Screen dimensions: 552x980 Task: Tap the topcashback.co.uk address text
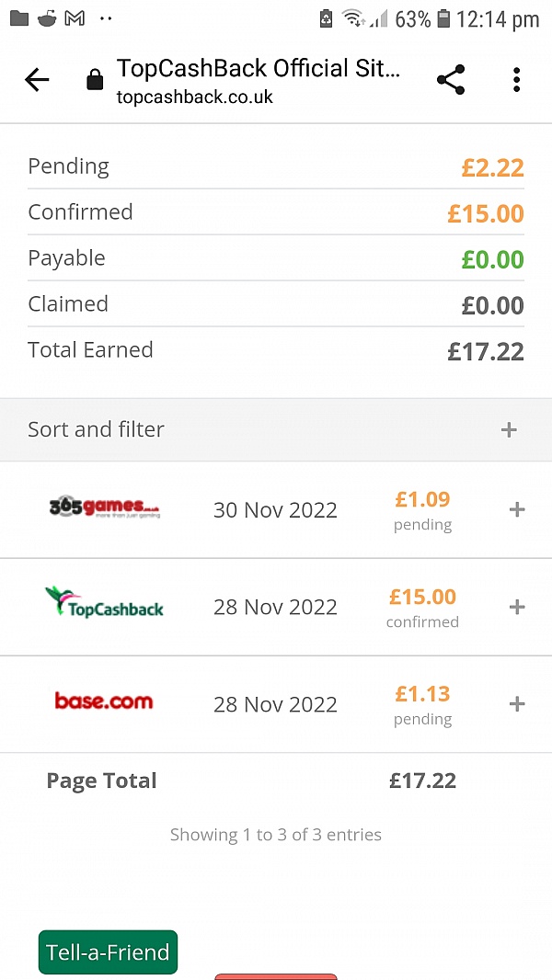194,97
